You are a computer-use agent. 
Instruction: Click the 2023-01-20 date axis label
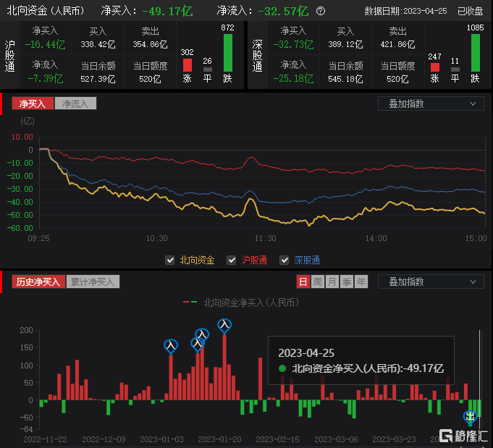[219, 439]
